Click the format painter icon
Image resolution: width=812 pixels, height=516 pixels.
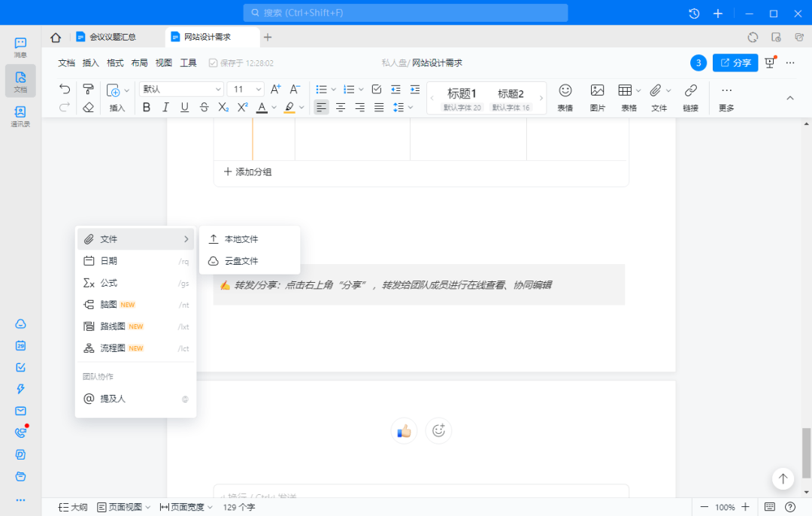click(x=88, y=90)
